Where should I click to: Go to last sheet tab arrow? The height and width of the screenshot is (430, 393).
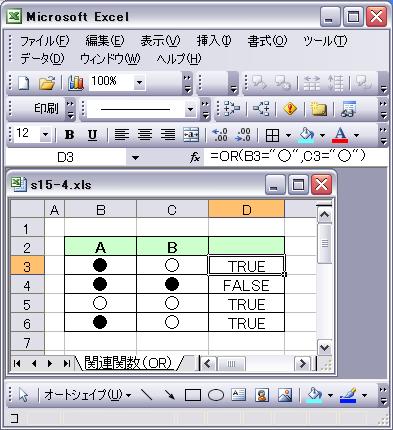coord(67,363)
